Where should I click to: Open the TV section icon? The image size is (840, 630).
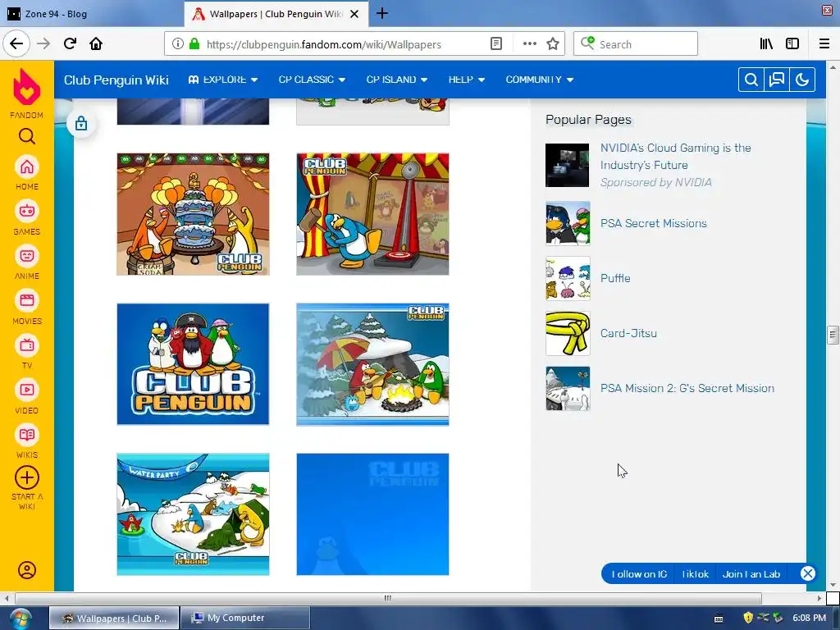coord(27,345)
